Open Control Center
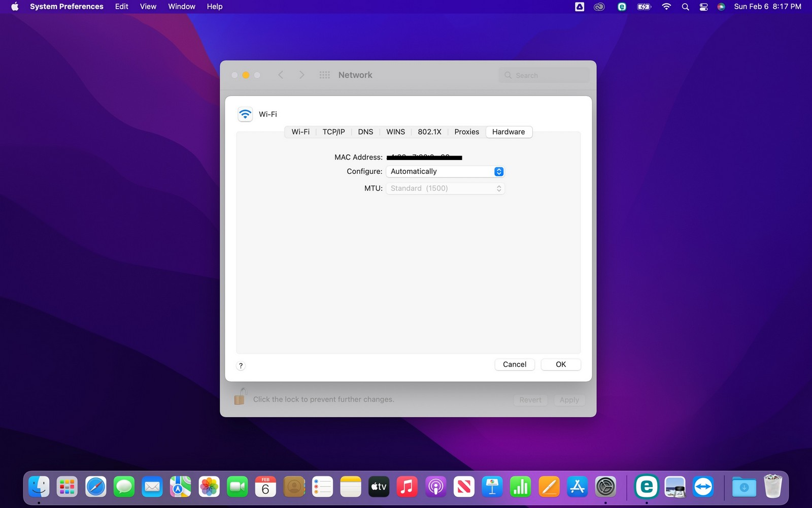The image size is (812, 508). coord(703,7)
